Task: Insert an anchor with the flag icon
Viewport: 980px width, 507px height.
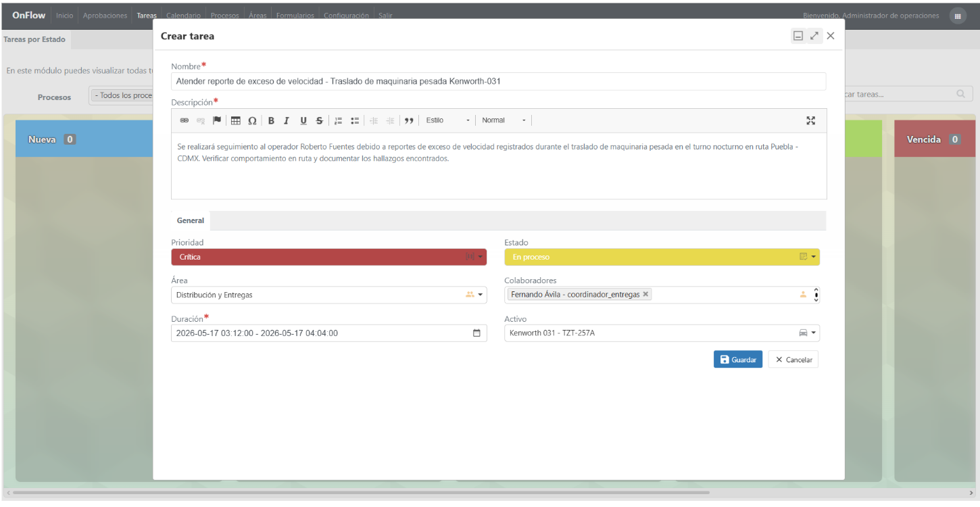Action: click(x=217, y=120)
